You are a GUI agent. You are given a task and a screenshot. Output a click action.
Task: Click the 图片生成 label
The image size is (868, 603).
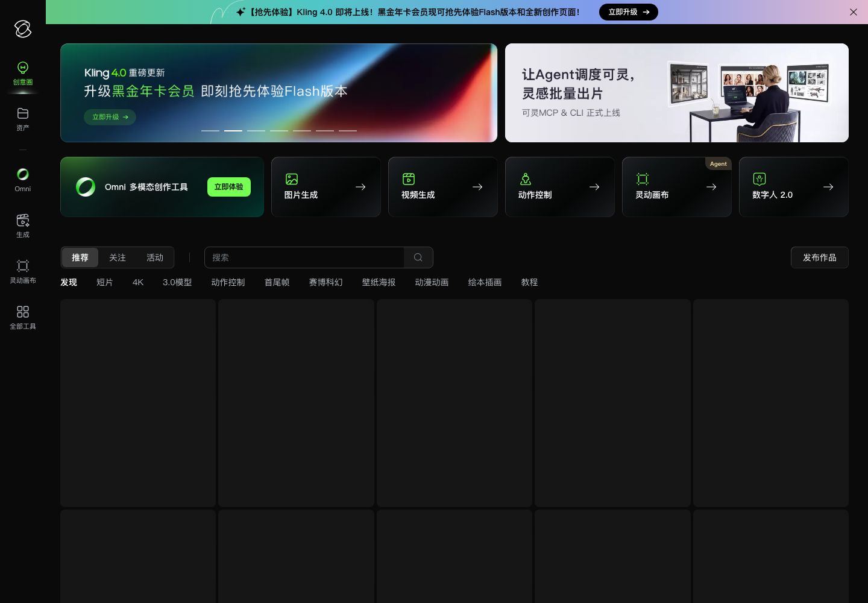[x=301, y=195]
